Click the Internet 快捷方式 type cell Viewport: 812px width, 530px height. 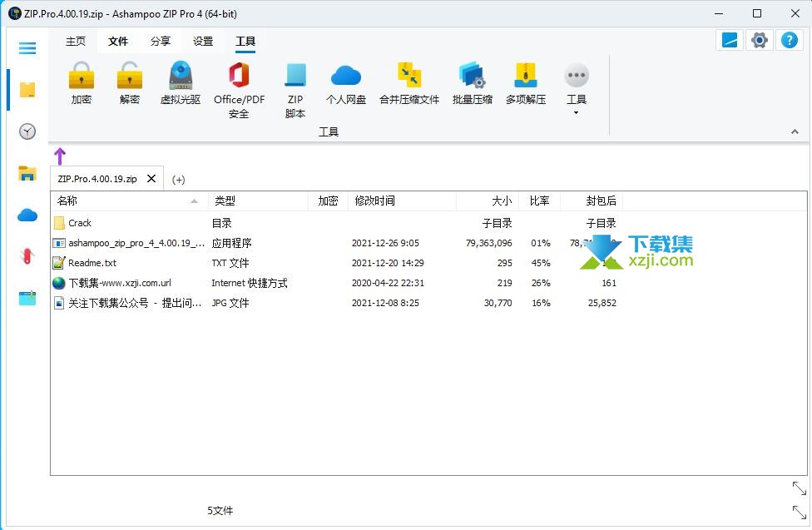pyautogui.click(x=250, y=283)
